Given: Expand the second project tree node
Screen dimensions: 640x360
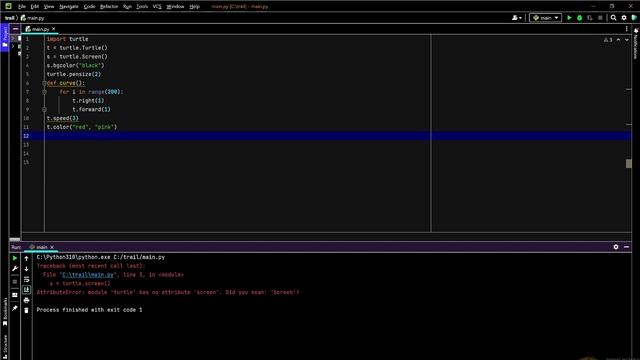Looking at the screenshot, I should [13, 47].
